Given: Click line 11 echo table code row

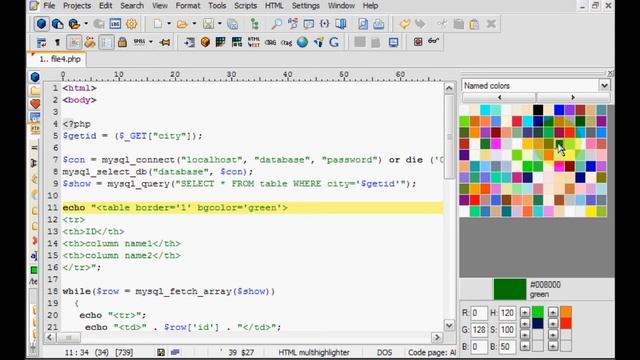Looking at the screenshot, I should pyautogui.click(x=252, y=207).
